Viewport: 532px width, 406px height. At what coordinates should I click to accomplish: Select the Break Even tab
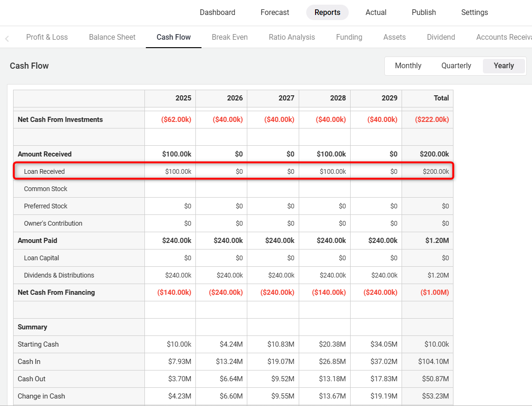[x=230, y=37]
